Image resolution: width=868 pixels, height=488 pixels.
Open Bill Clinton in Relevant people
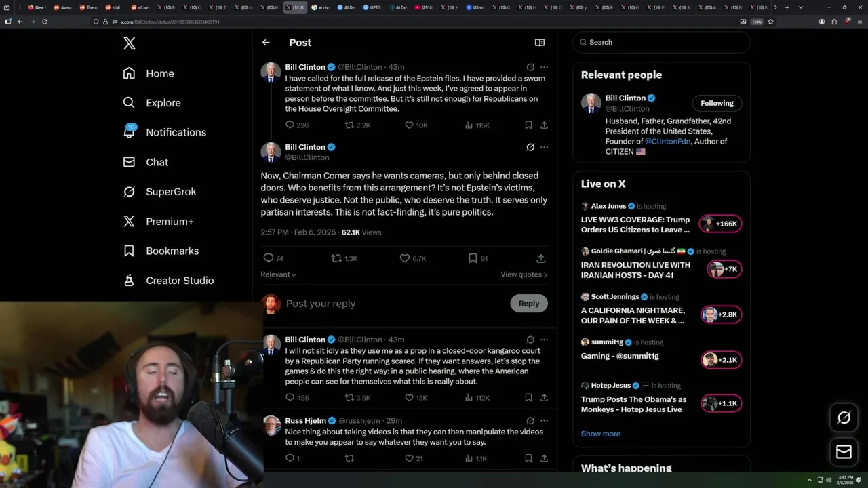tap(625, 98)
